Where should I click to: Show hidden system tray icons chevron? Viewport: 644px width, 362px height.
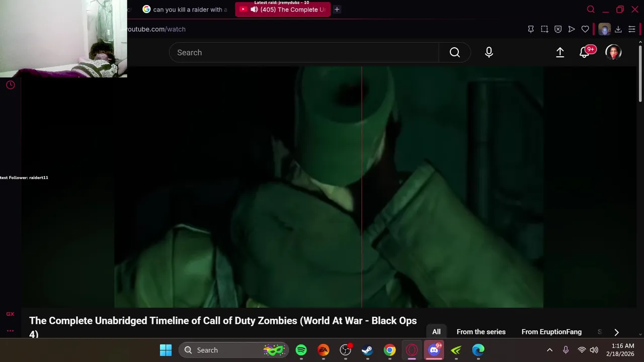(550, 350)
